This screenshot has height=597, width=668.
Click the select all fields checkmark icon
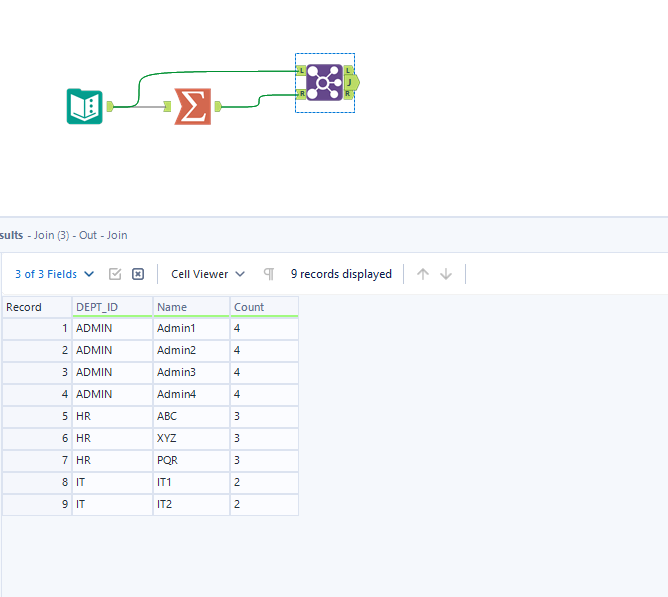point(115,274)
